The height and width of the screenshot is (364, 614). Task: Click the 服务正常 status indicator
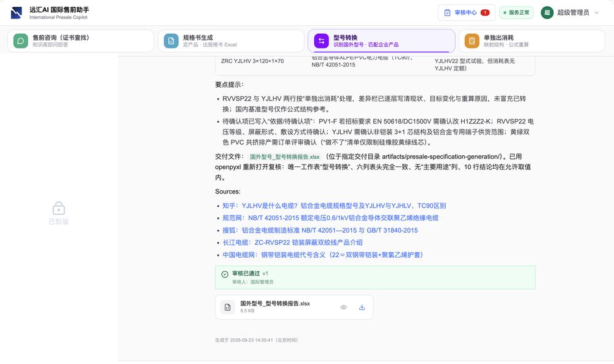(516, 12)
